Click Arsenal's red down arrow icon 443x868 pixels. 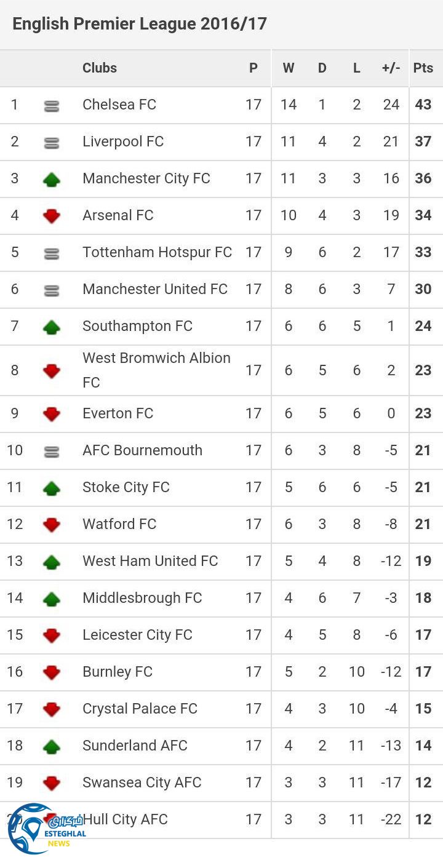(52, 216)
